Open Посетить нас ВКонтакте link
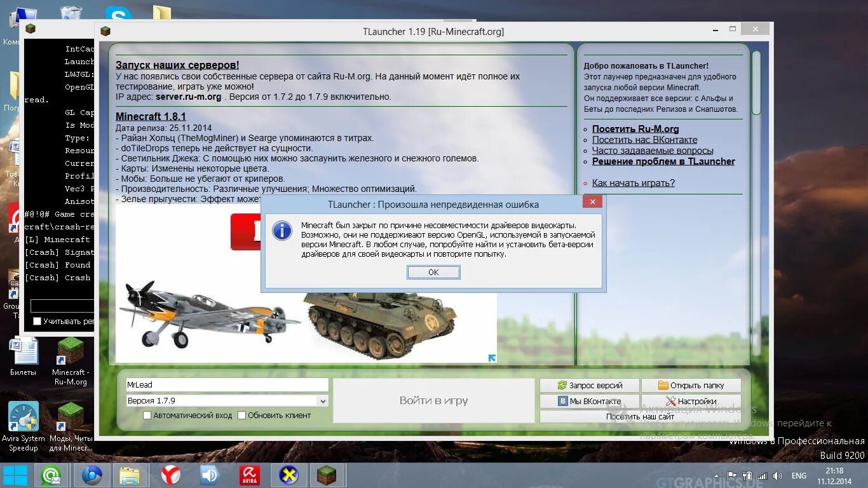The image size is (868, 488). [645, 140]
